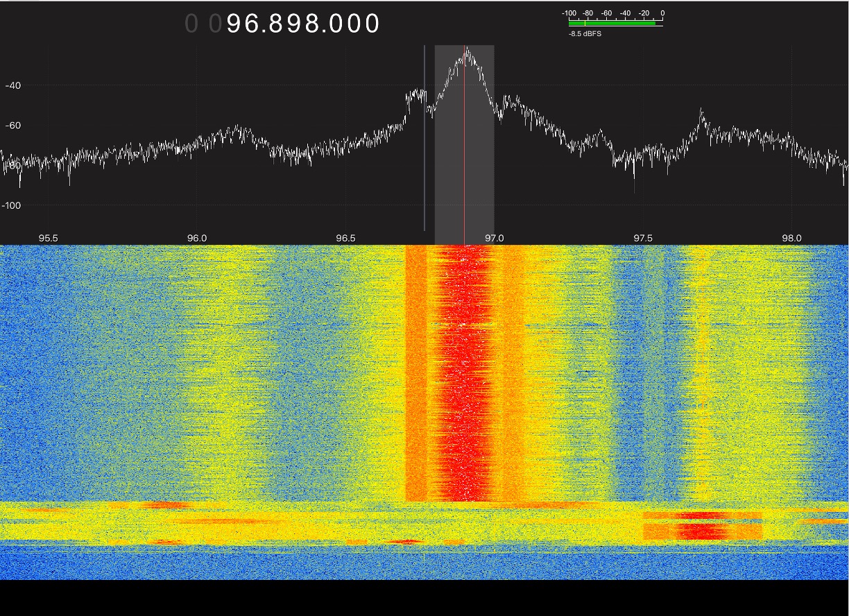Click the 95.5 frequency axis label
This screenshot has width=849, height=616.
[x=48, y=238]
